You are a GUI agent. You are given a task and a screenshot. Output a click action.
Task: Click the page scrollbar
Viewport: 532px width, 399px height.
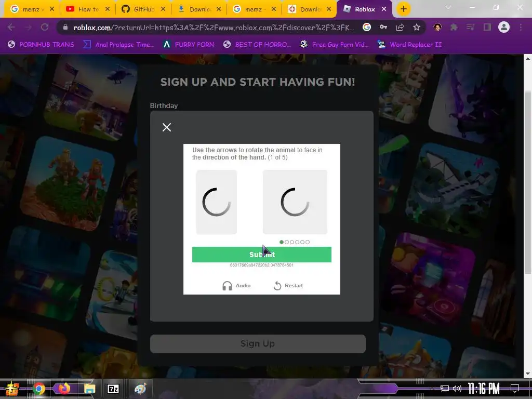[528, 181]
